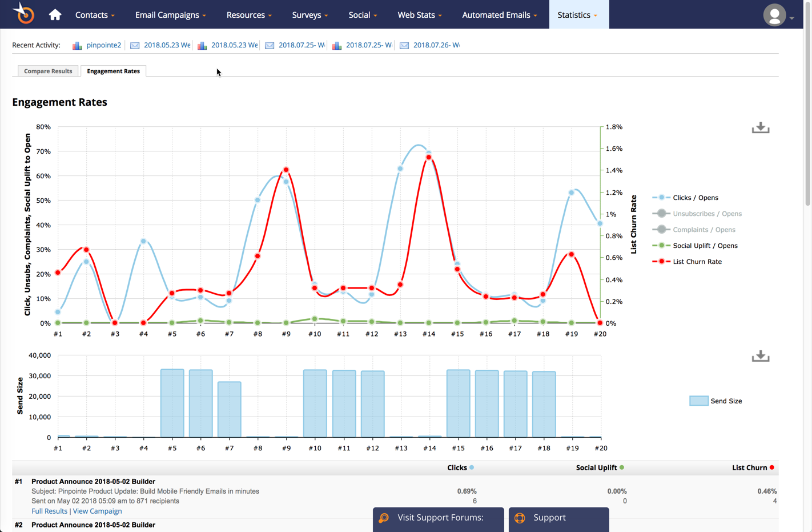The image size is (812, 532).
Task: Click the Support lifebuoy icon
Action: click(x=520, y=518)
